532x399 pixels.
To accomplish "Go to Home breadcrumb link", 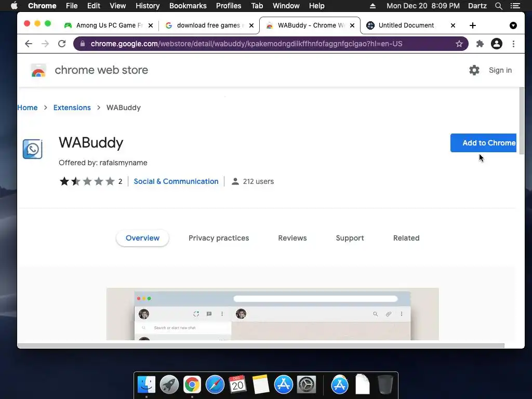I will [x=28, y=108].
